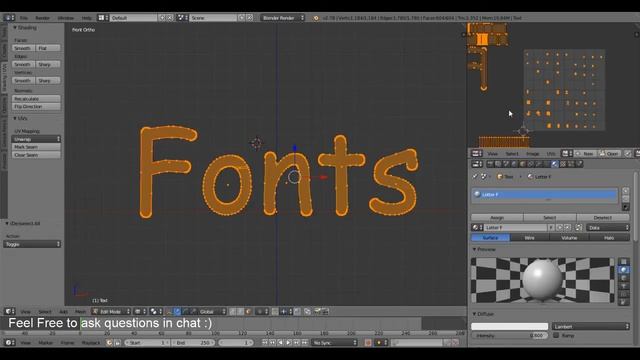Click the Assign material button
The image size is (640, 360).
(x=497, y=218)
